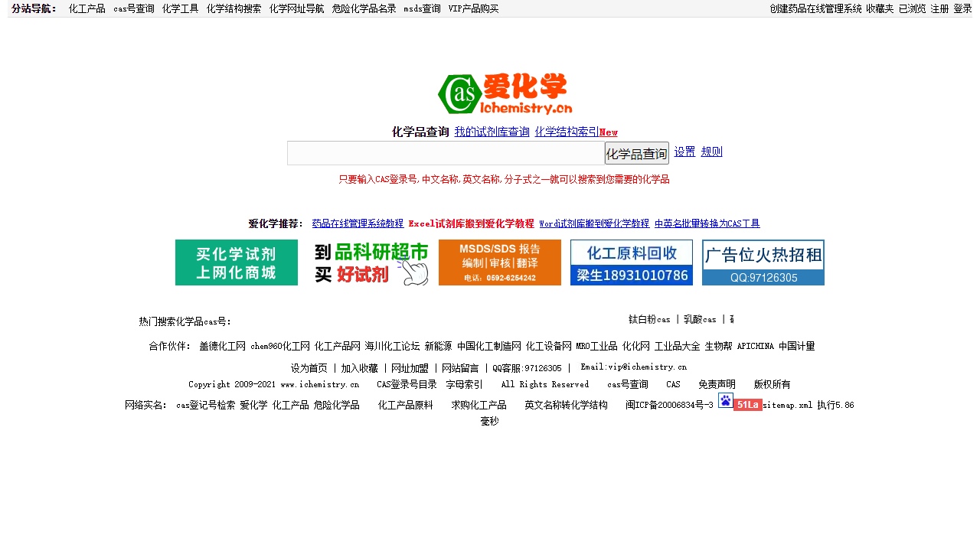Click the 爱化学 ichemistry.cn logo
980x551 pixels.
[x=505, y=94]
